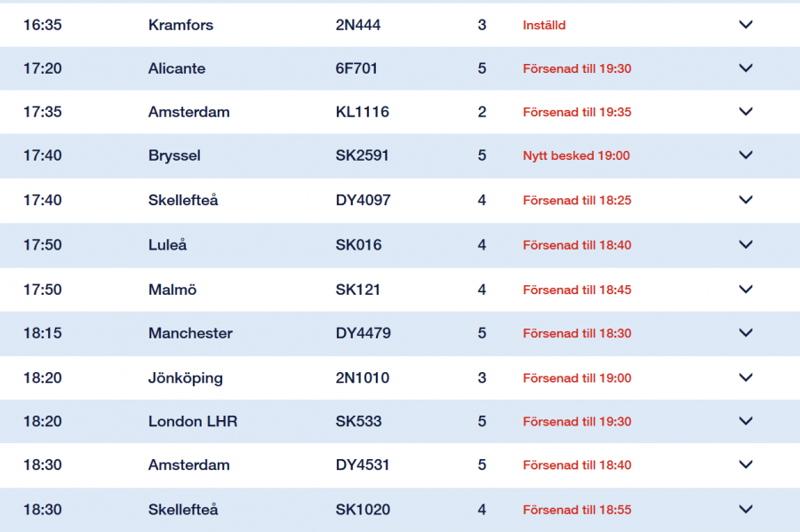Screen dimensions: 800x532
Task: Expand the London LHR SK533 chevron
Action: click(x=746, y=421)
